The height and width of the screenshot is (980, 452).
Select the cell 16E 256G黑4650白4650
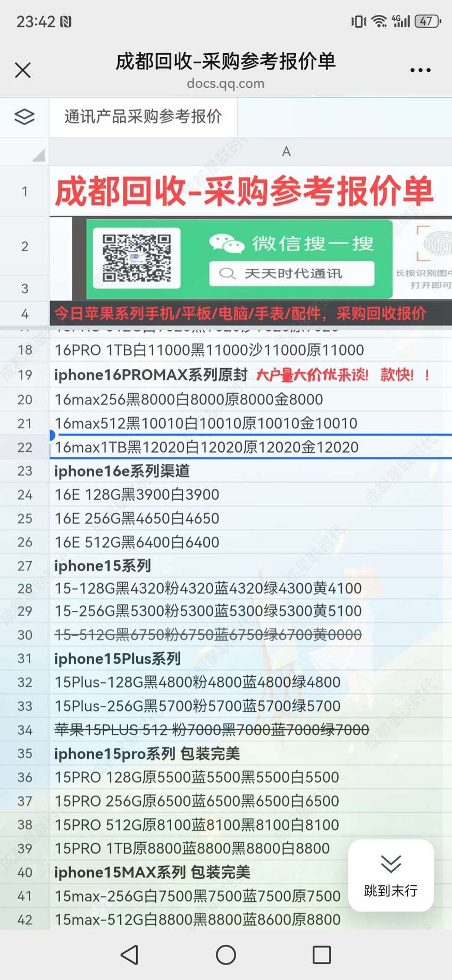click(250, 518)
